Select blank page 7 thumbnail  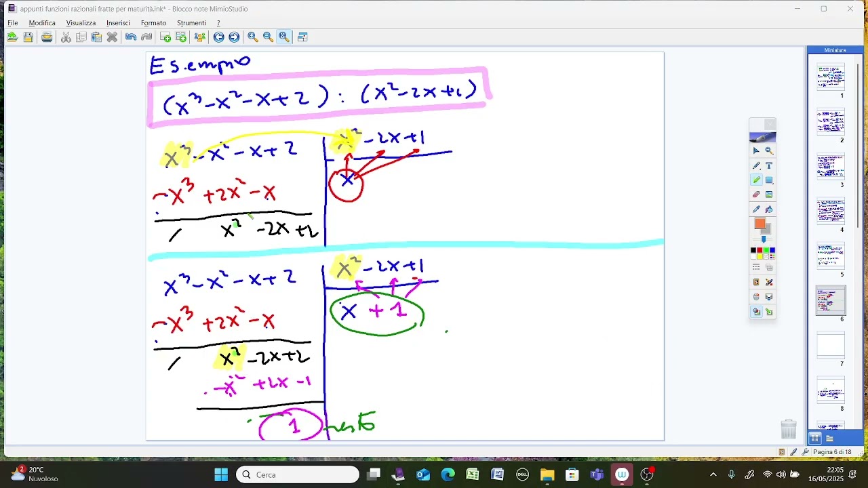click(831, 345)
